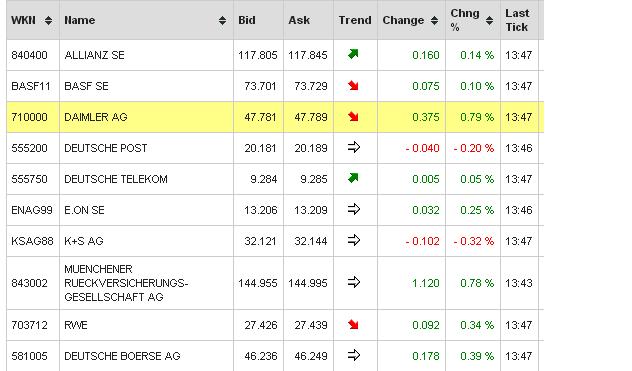Click the last tick time 13:43
Image resolution: width=632 pixels, height=371 pixels.
click(x=519, y=283)
